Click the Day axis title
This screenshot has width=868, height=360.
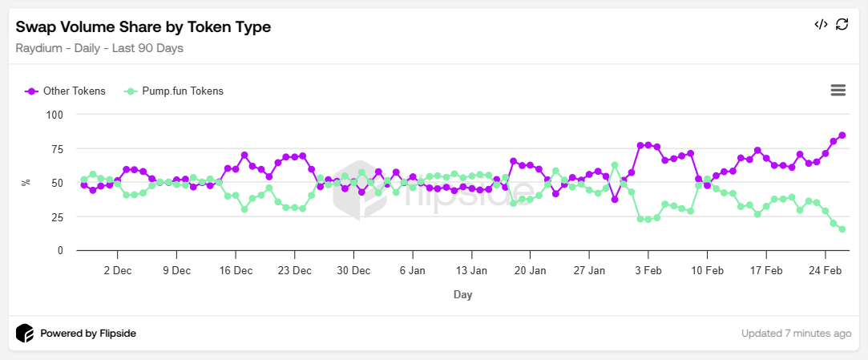pos(462,295)
